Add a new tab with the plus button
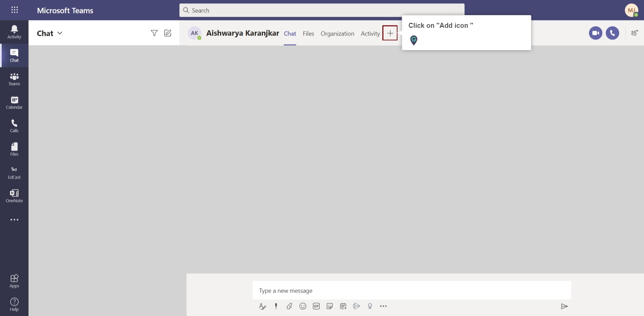The image size is (644, 316). (390, 33)
